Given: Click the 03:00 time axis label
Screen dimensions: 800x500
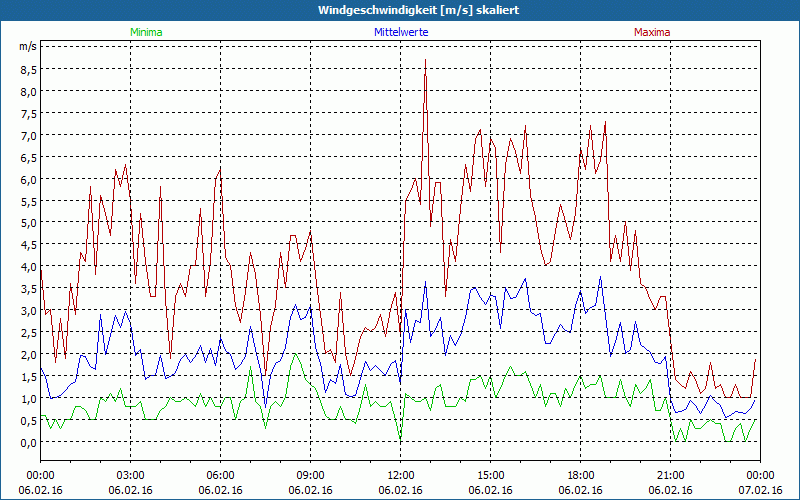Looking at the screenshot, I should 130,476.
